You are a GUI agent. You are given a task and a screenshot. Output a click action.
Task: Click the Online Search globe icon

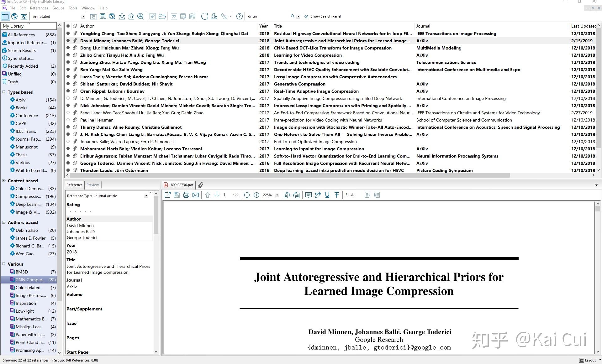click(14, 17)
